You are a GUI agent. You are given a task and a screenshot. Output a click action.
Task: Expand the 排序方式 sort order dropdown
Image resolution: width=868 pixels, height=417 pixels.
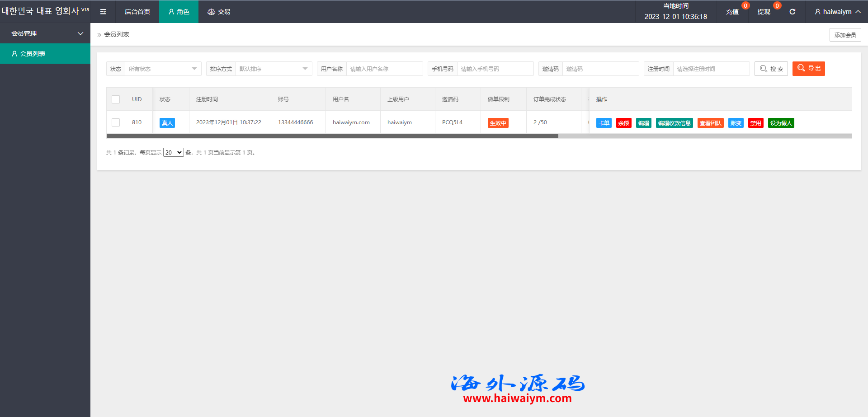pyautogui.click(x=273, y=69)
